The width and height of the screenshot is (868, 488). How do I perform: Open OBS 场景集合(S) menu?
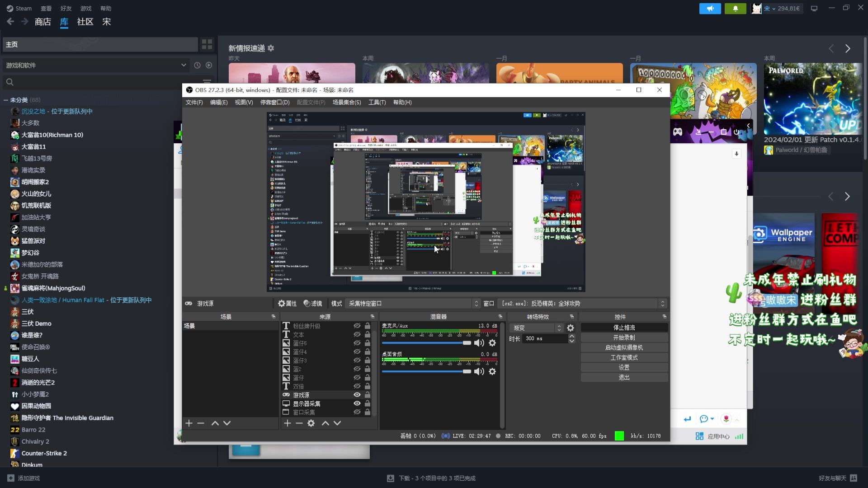347,103
